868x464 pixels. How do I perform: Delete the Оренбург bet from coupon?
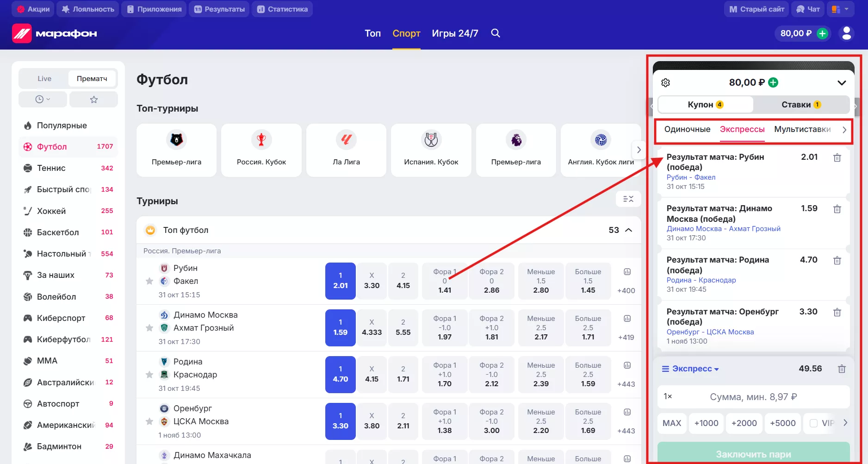click(837, 313)
